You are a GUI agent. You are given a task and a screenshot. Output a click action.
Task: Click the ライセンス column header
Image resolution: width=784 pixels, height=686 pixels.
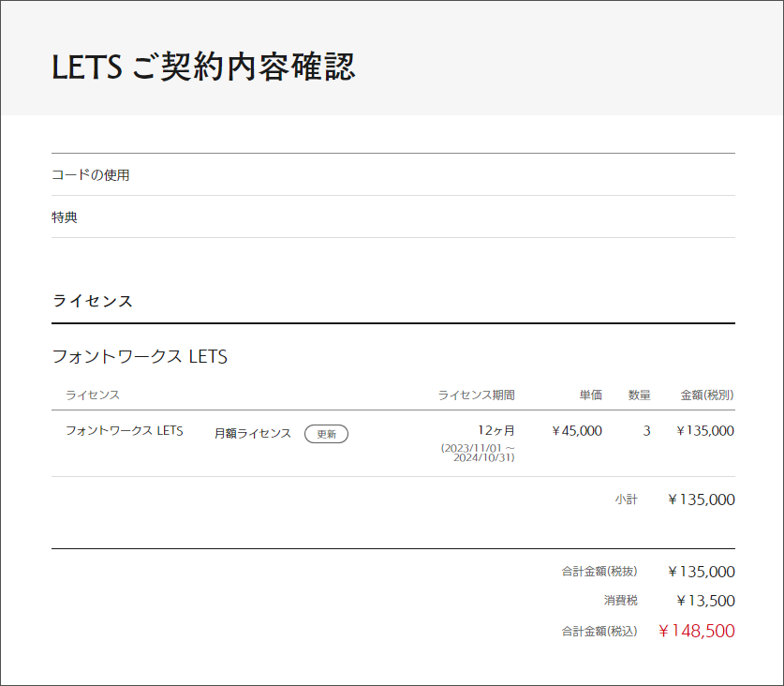click(93, 395)
